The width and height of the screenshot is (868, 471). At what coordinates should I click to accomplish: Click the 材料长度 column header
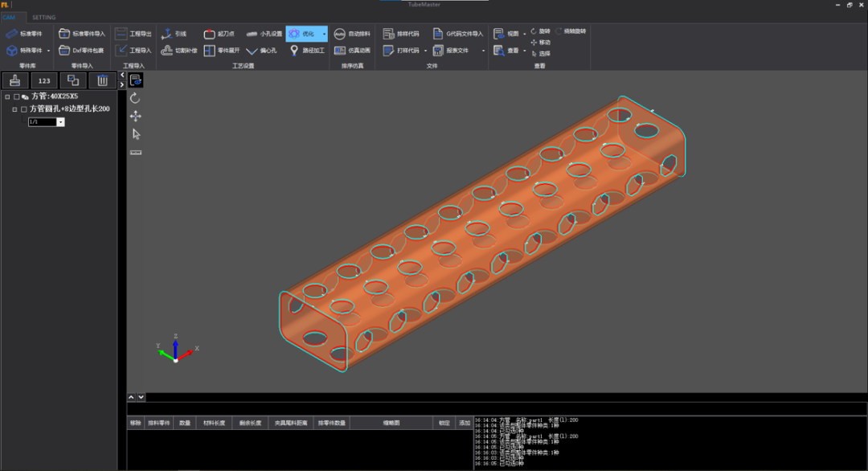[215, 423]
